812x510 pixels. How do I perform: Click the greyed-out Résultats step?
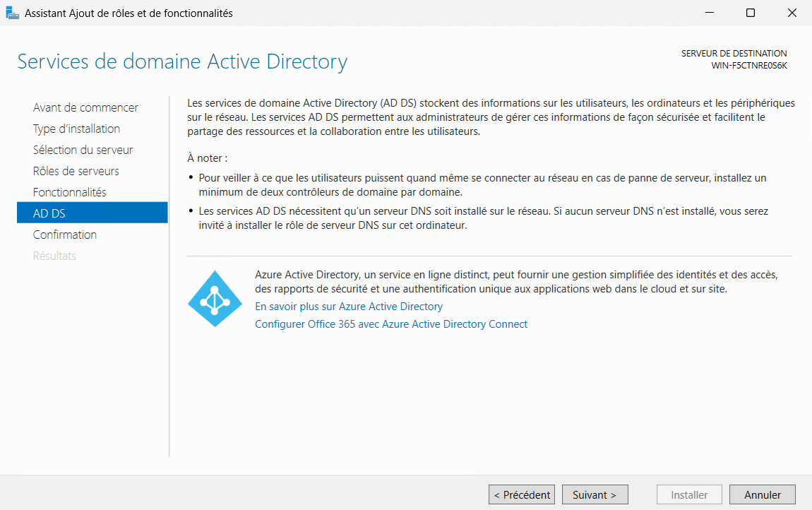(x=54, y=256)
